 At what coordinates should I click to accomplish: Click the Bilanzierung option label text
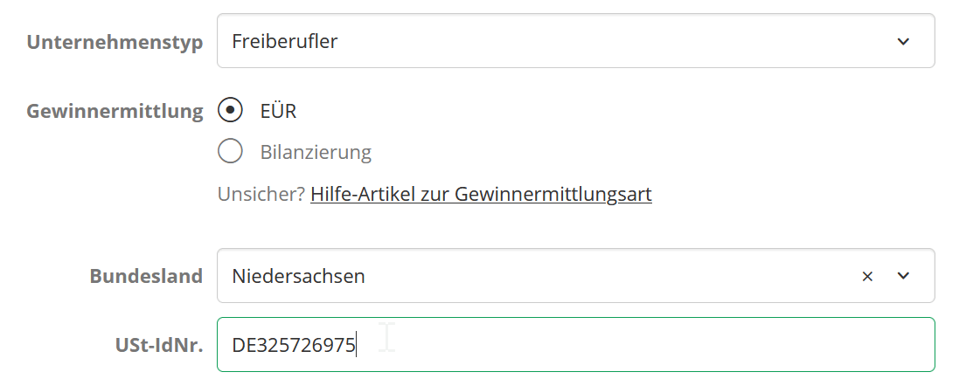(316, 152)
